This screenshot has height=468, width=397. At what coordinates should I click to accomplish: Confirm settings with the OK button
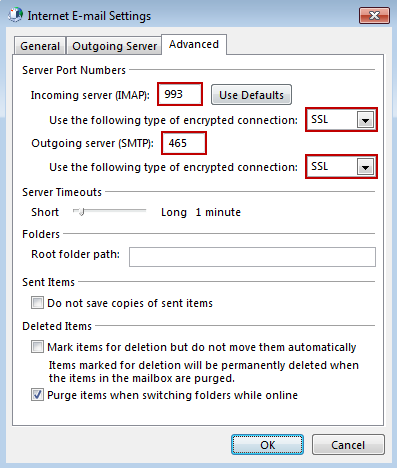267,445
